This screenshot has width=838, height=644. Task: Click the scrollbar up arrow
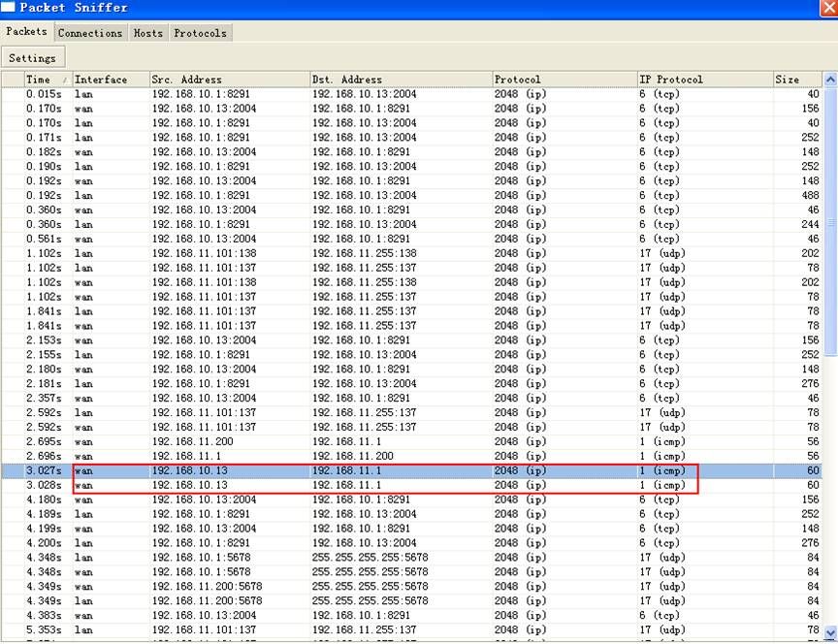pos(830,80)
